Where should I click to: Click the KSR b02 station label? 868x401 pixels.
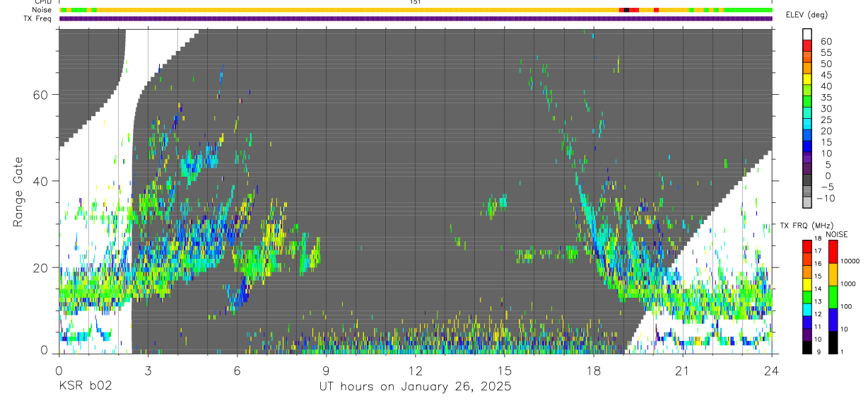[x=85, y=387]
